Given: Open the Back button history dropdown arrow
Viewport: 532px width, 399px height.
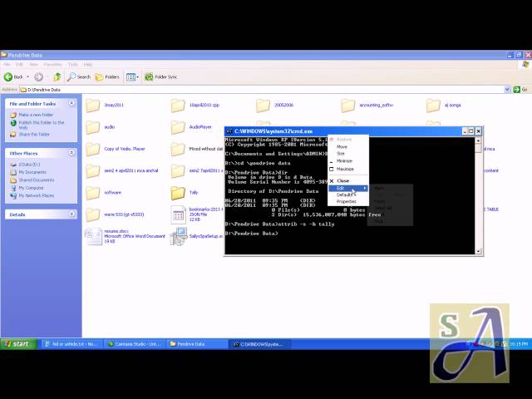Looking at the screenshot, I should [27, 77].
